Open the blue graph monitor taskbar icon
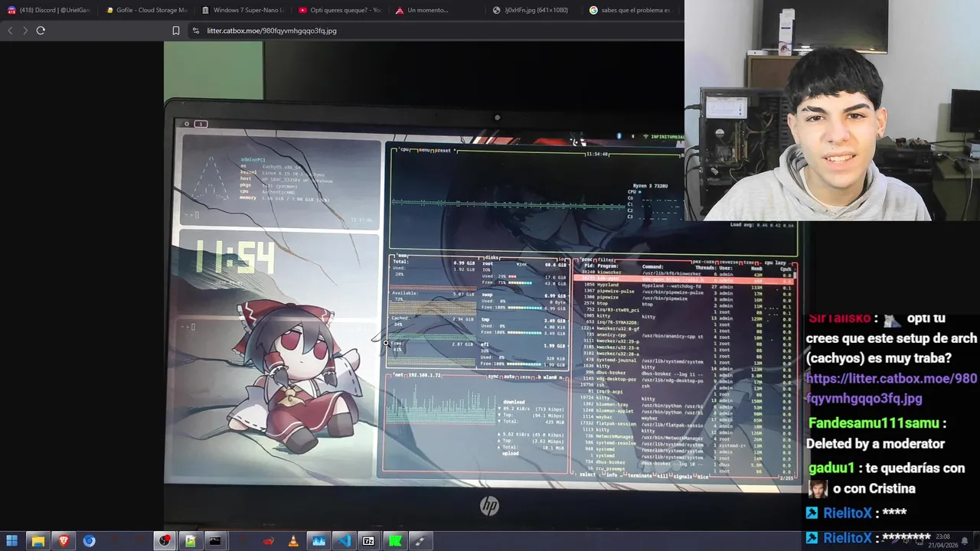This screenshot has height=551, width=980. 318,541
